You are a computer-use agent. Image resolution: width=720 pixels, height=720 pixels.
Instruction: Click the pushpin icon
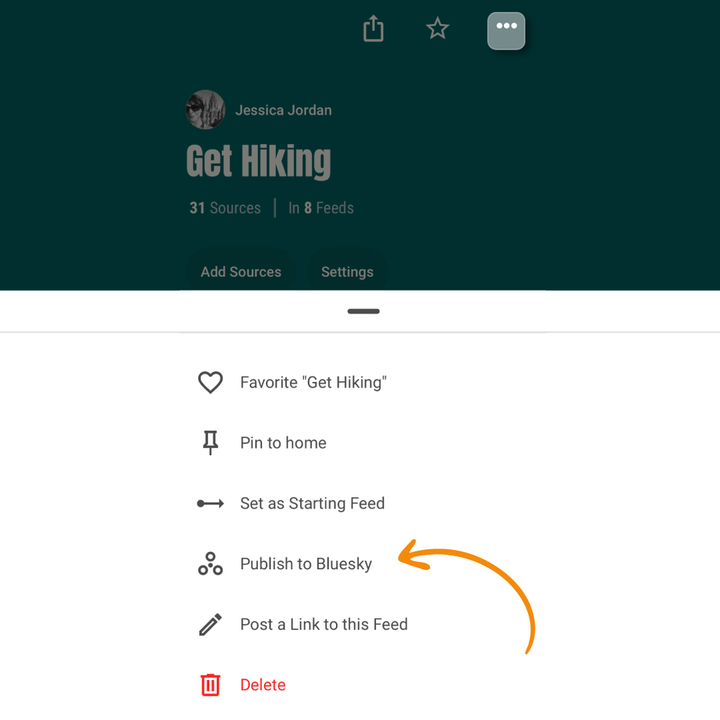point(210,443)
